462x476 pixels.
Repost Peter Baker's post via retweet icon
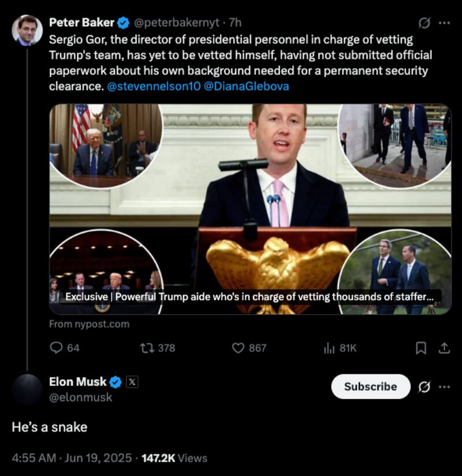tap(147, 348)
